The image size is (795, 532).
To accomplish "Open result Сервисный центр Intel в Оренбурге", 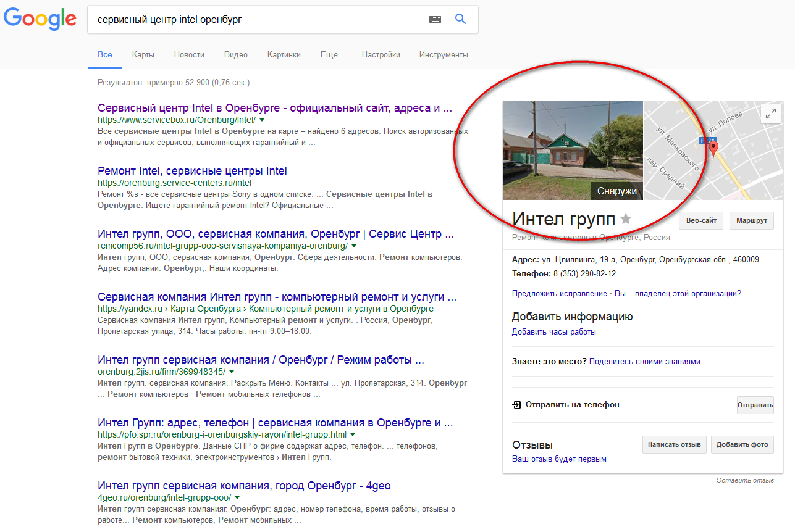I will (x=275, y=108).
